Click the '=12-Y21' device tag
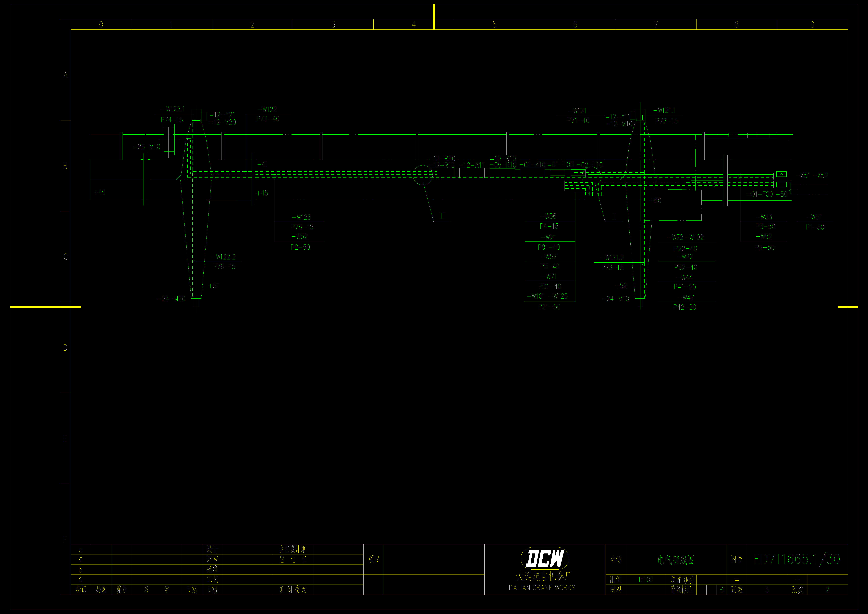The width and height of the screenshot is (868, 614). [222, 115]
